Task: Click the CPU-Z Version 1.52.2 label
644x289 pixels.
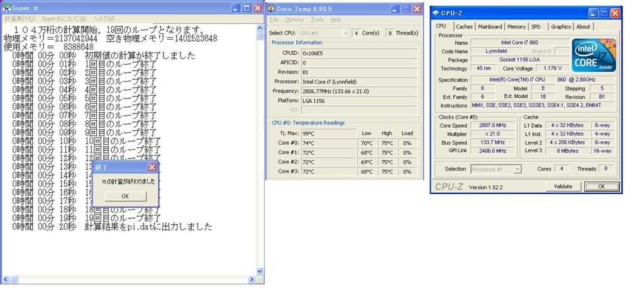Action: pos(486,188)
